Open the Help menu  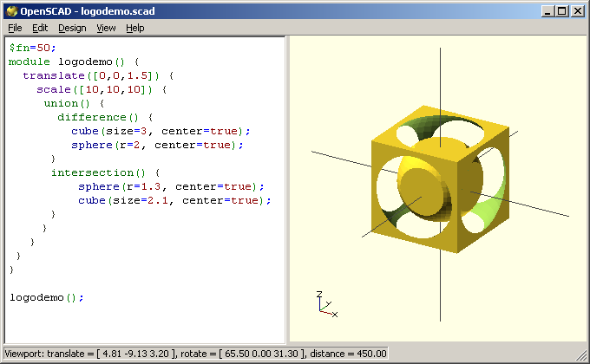coord(135,28)
